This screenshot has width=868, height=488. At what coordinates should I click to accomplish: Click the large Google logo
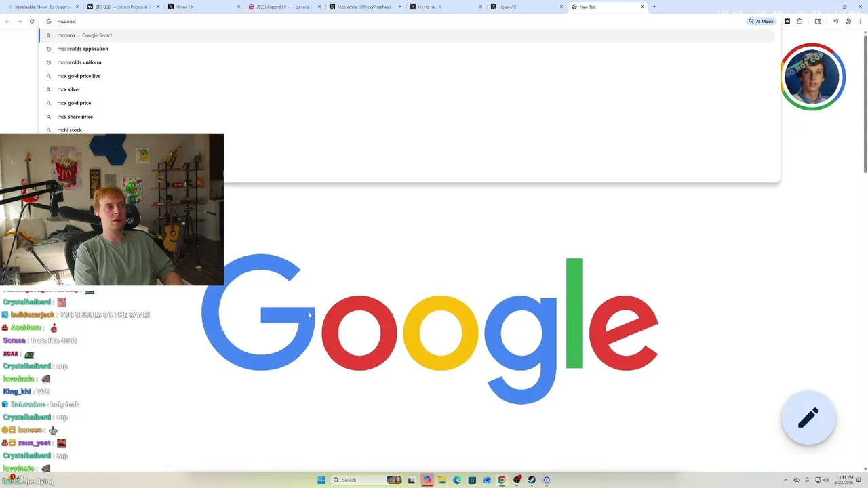(x=430, y=329)
